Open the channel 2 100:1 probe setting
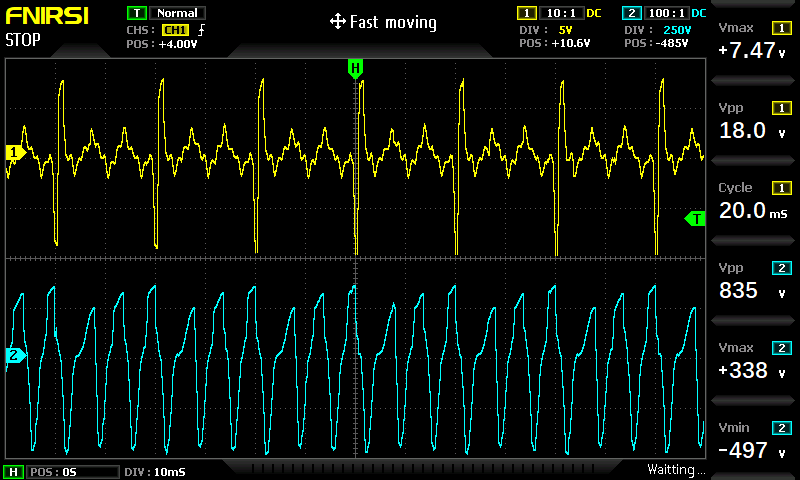Image resolution: width=800 pixels, height=480 pixels. [665, 13]
